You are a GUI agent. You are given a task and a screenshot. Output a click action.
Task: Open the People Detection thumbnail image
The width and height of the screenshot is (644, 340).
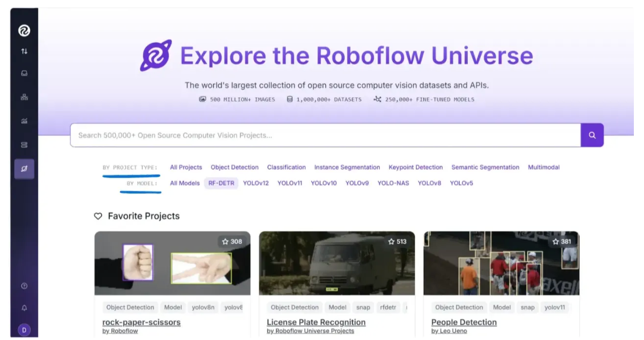tap(501, 263)
